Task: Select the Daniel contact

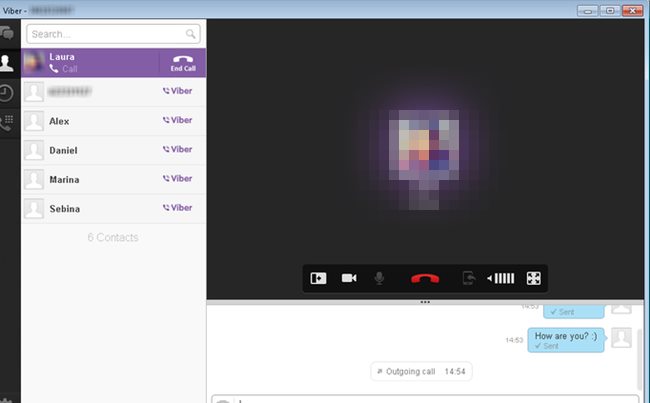Action: tap(114, 150)
